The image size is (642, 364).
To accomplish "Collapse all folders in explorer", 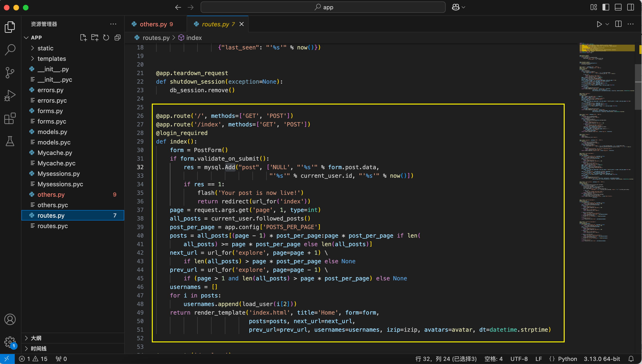I will (117, 38).
